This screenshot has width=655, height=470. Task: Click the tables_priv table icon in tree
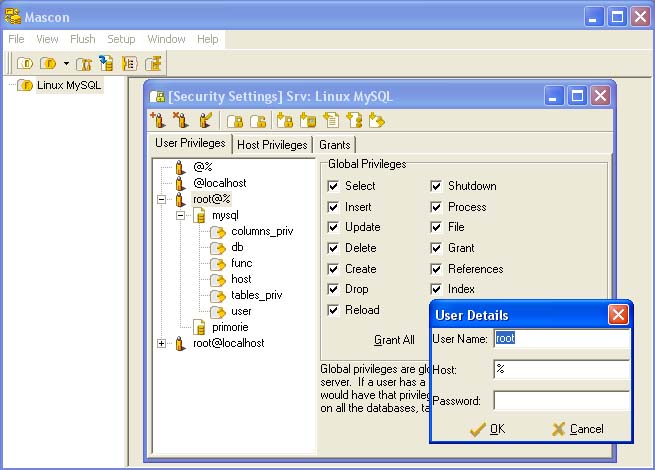tap(218, 295)
